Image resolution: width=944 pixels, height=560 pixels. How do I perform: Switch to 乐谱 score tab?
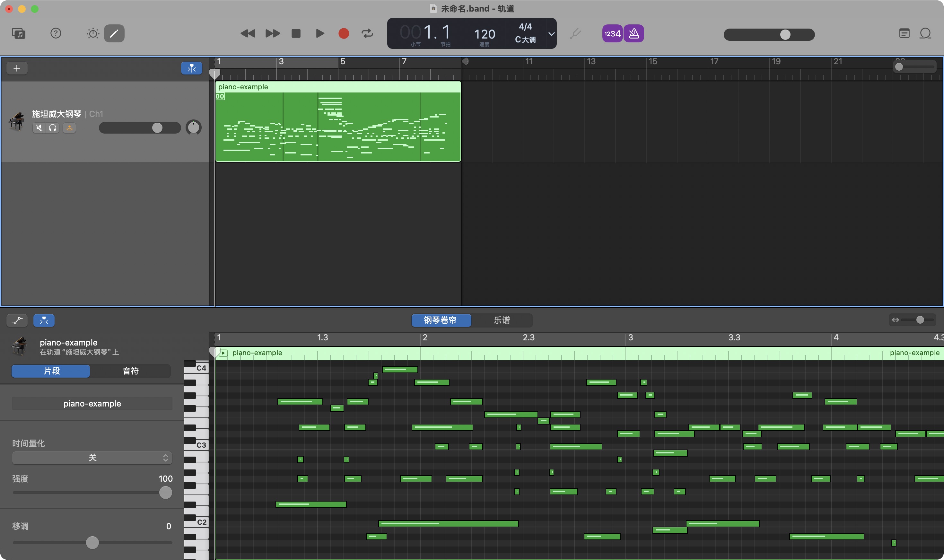pos(502,320)
